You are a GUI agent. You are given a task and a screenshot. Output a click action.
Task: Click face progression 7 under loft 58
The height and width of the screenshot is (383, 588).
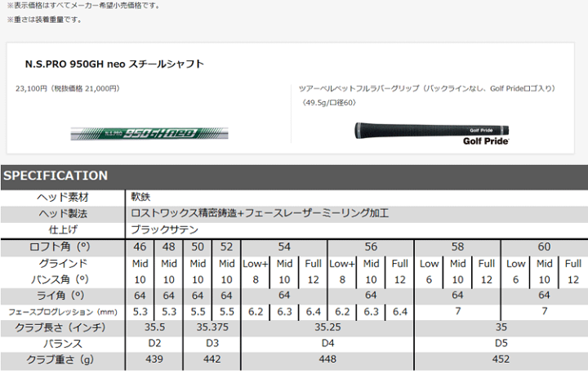[457, 311]
